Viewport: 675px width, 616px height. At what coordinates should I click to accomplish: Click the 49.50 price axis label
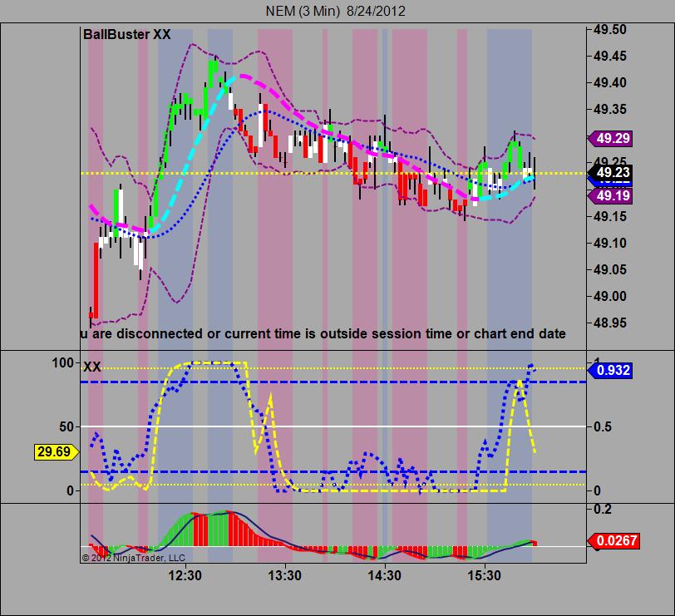[x=610, y=29]
